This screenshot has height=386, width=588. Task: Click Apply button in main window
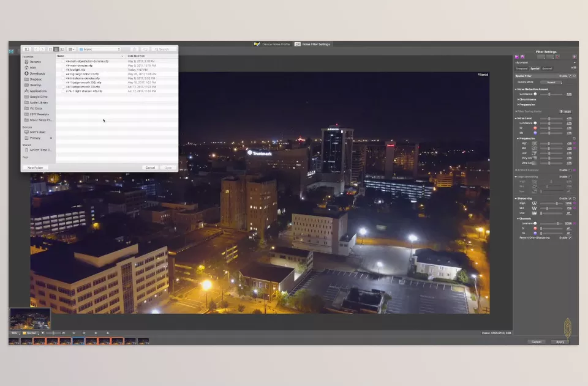(x=560, y=342)
